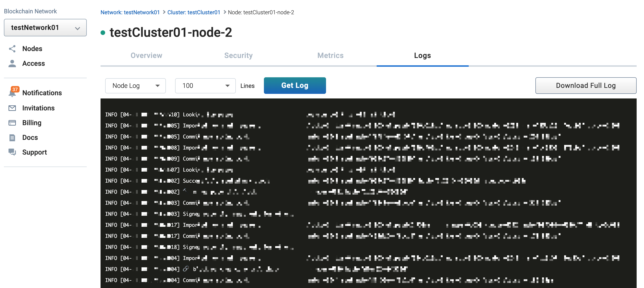Screen dimensions: 644x288
Task: Click the Blockchain Network label
Action: (30, 11)
